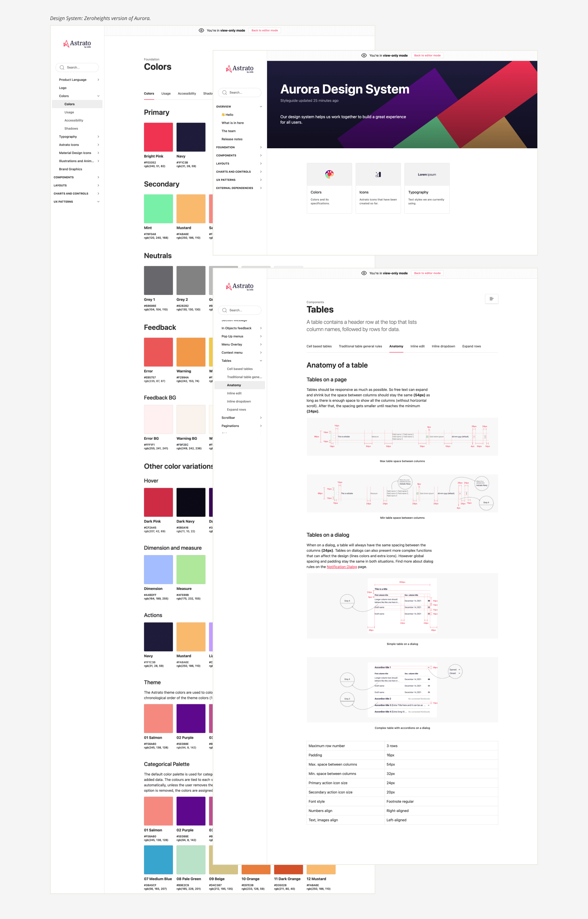Click the magnifier icon in the Aurora home search

point(225,92)
